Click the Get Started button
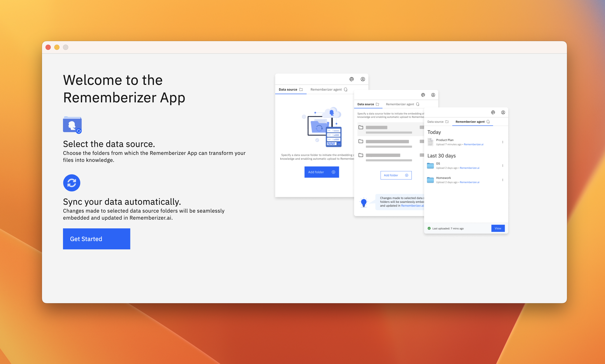 [x=96, y=239]
